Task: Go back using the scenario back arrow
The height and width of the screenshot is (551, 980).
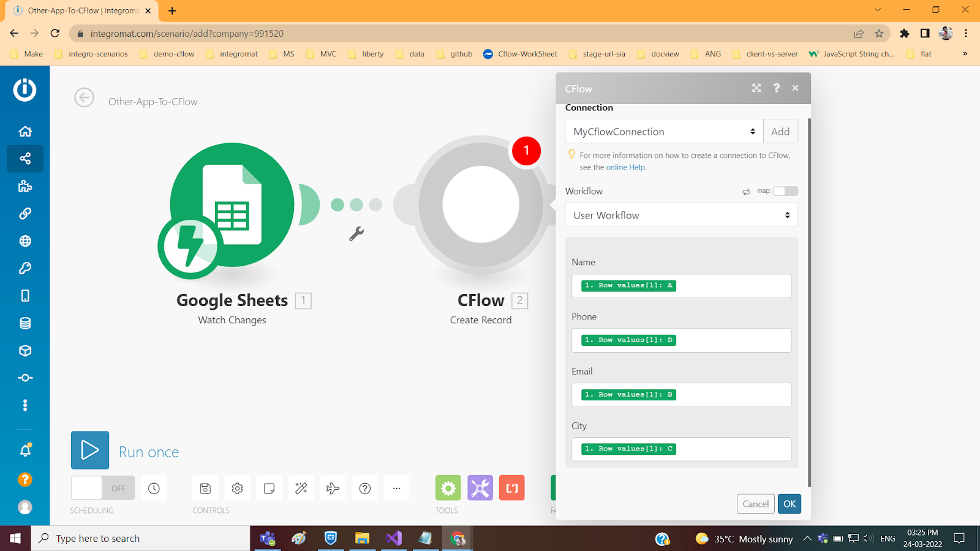Action: click(x=85, y=97)
